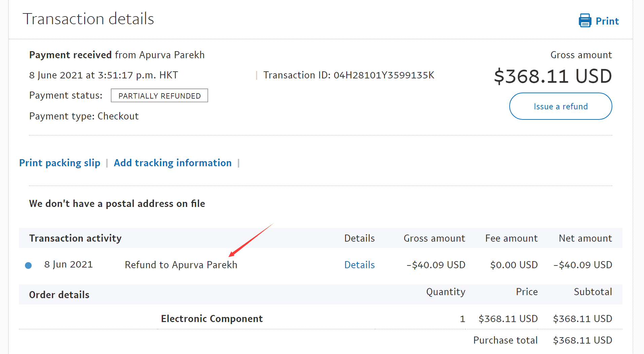
Task: Click the Purchase total label
Action: click(505, 340)
